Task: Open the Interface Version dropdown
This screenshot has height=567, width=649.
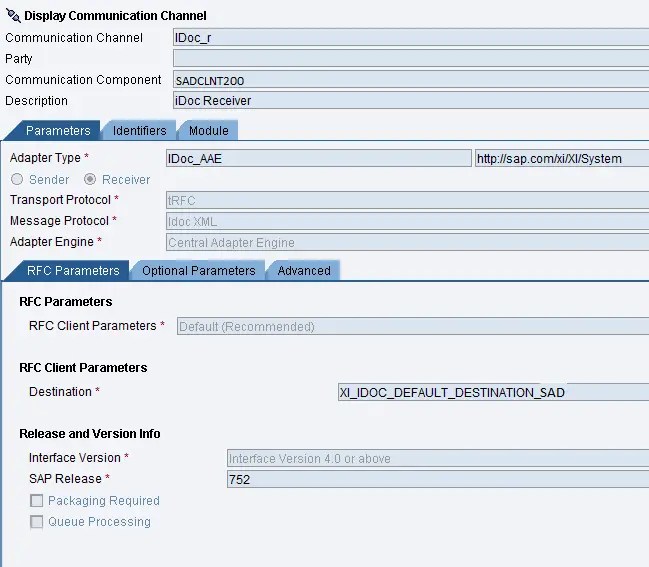Action: (438, 459)
